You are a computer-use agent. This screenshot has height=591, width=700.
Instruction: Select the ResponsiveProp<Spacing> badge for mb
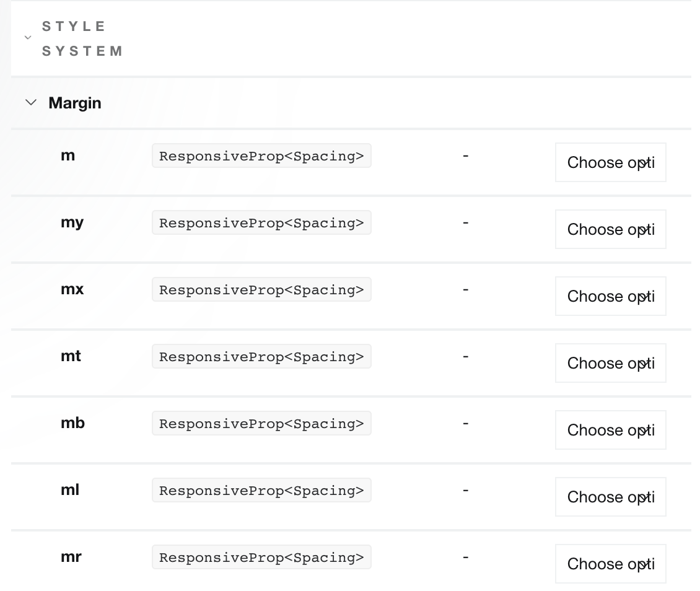click(x=261, y=423)
